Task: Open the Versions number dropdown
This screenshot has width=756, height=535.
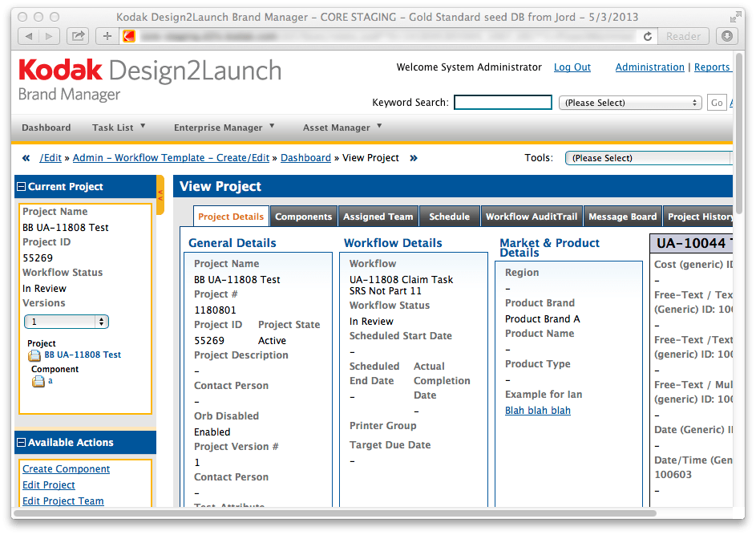Action: [x=66, y=321]
